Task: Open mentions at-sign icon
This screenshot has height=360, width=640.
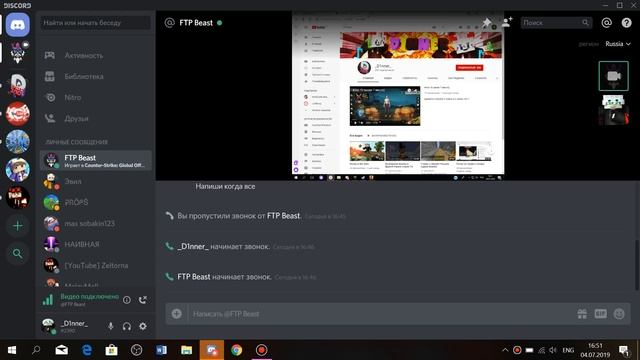Action: click(607, 23)
